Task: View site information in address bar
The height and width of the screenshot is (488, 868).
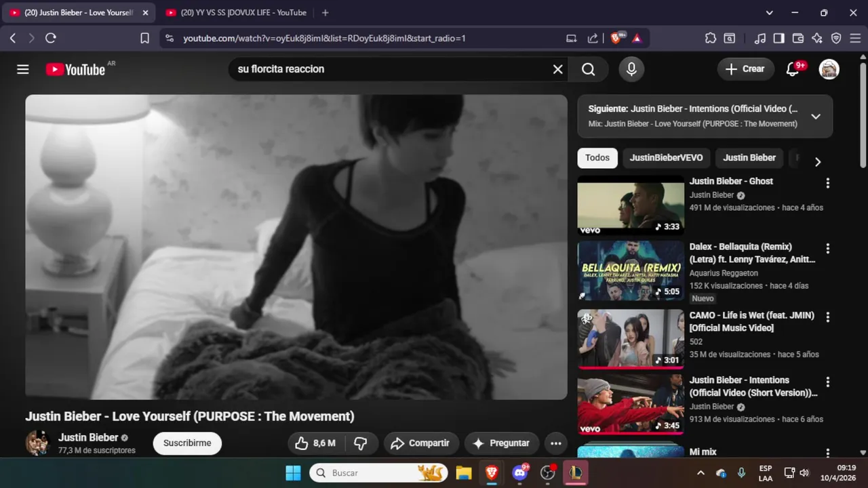Action: (169, 39)
